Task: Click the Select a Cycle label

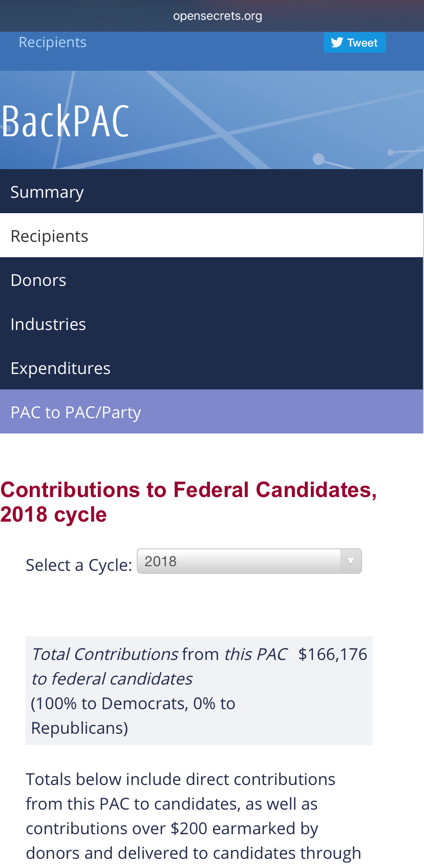Action: pyautogui.click(x=79, y=565)
